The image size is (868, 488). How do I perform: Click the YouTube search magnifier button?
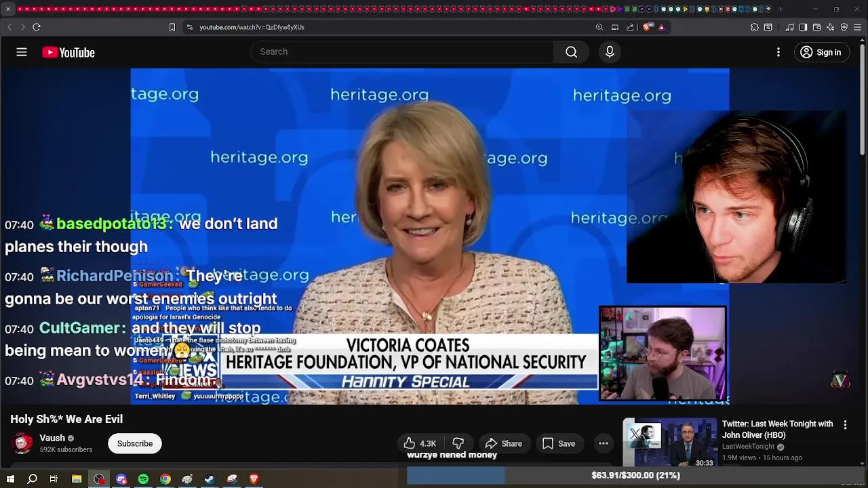coord(572,52)
